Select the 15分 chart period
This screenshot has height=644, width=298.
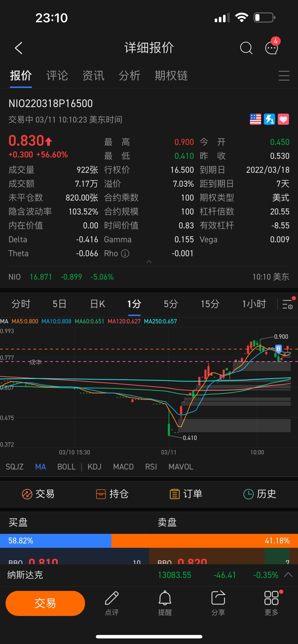210,304
